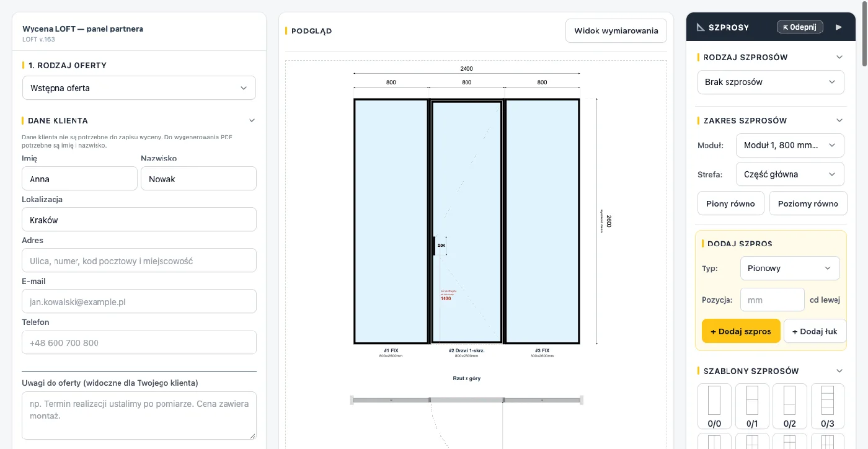Image resolution: width=868 pixels, height=449 pixels.
Task: Click the 2400 total width dimension
Action: pos(467,68)
